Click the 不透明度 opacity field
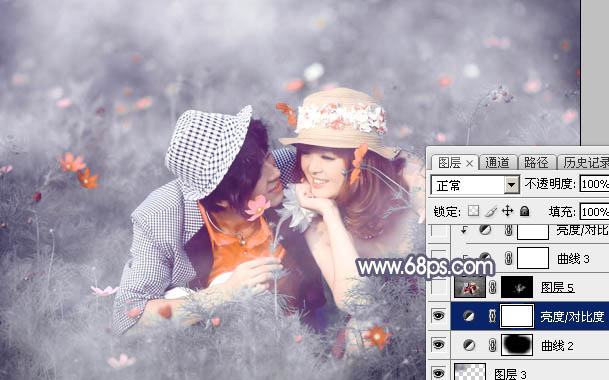 point(594,184)
